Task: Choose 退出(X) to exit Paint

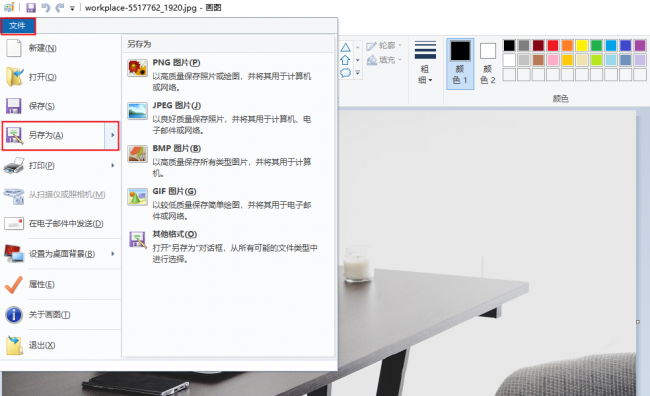Action: point(61,345)
